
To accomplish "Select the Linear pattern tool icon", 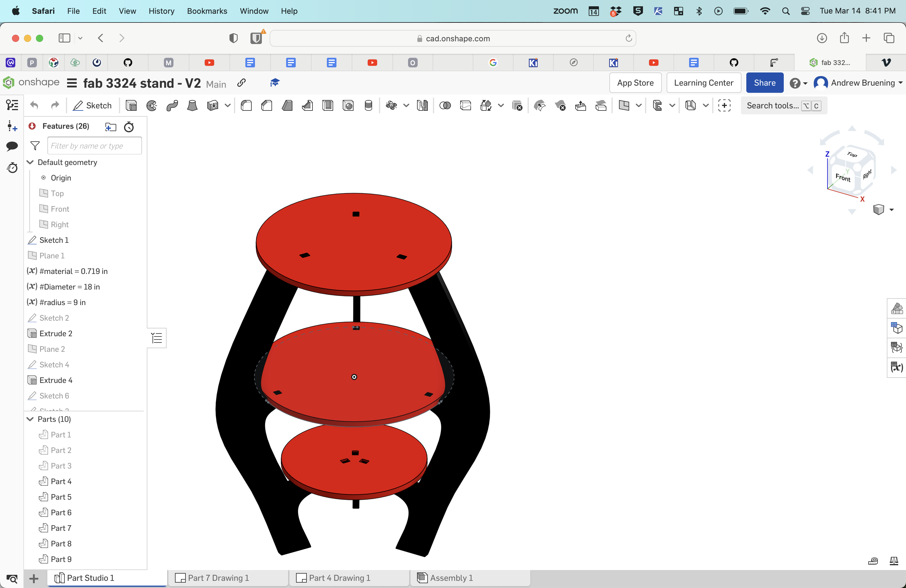I will point(391,105).
